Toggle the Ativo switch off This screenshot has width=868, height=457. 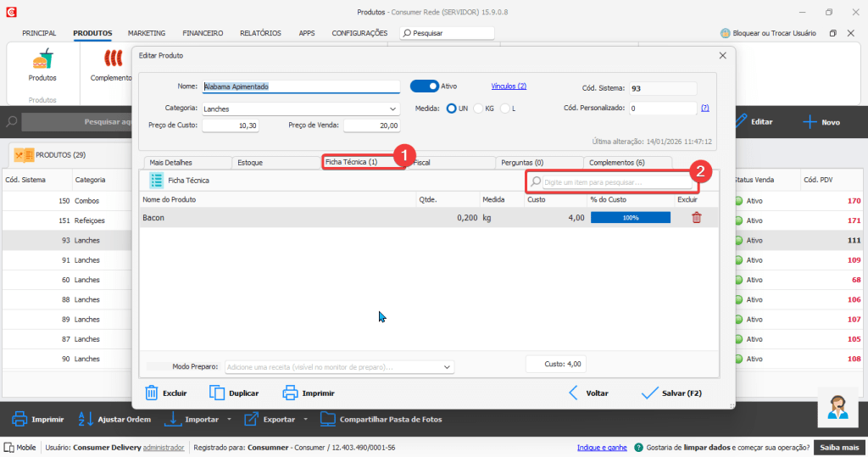(424, 86)
